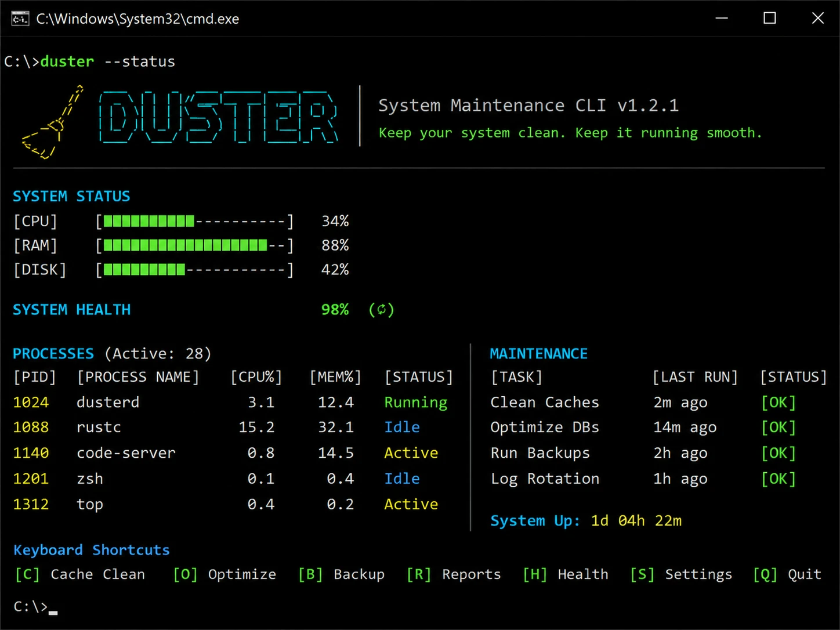Click PID 1088 in process list
The height and width of the screenshot is (630, 840).
pos(31,428)
